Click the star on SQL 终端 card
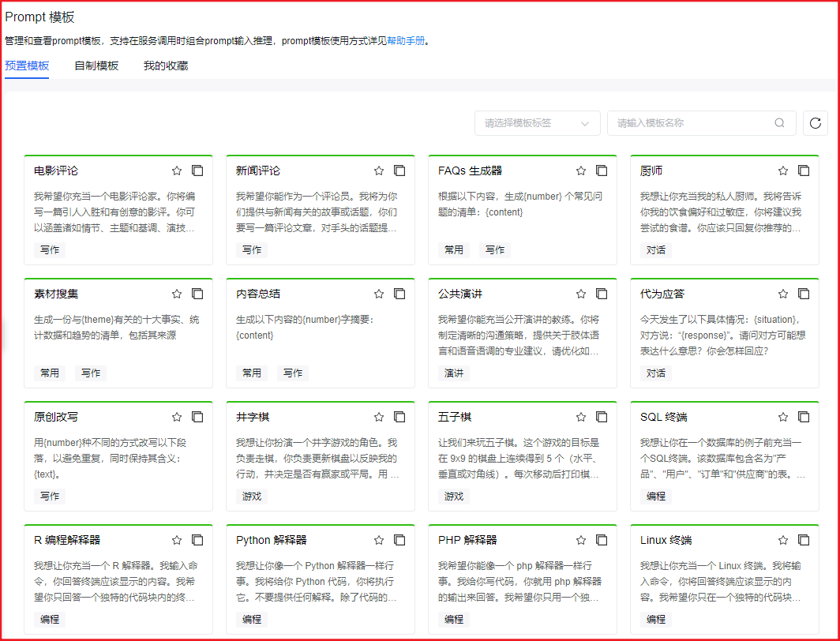Viewport: 840px width, 641px height. (783, 417)
